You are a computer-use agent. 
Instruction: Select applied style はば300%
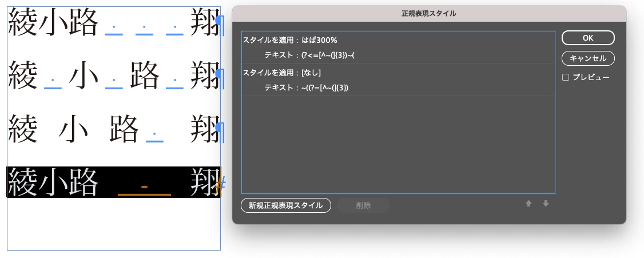click(319, 40)
